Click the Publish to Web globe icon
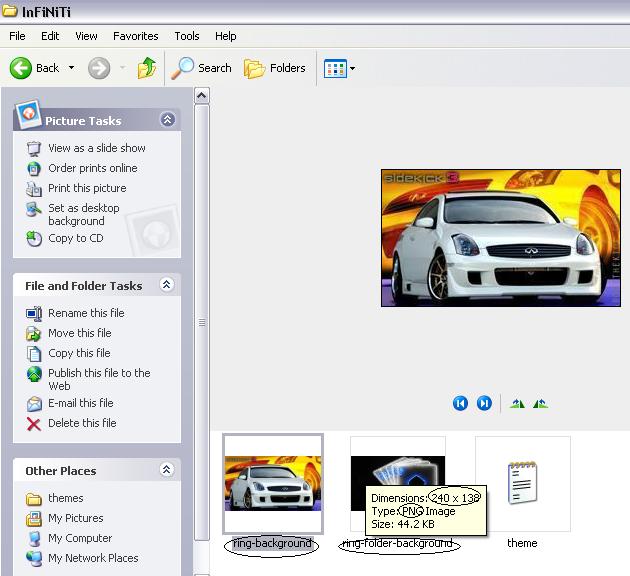630x576 pixels. point(34,374)
